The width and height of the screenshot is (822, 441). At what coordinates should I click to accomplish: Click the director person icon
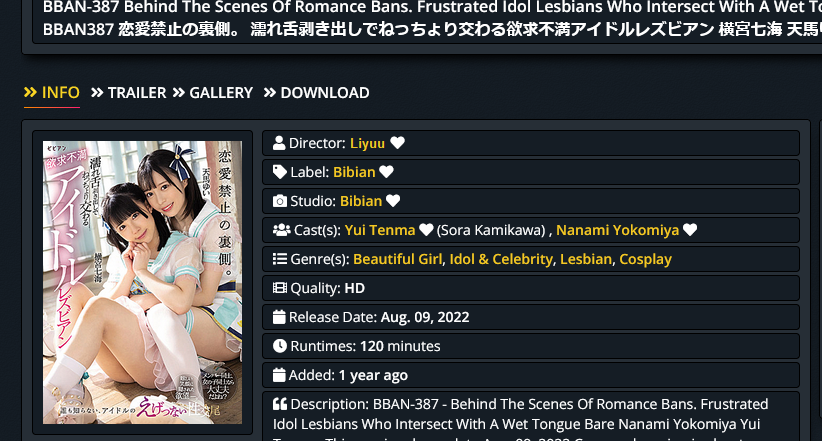pyautogui.click(x=279, y=143)
